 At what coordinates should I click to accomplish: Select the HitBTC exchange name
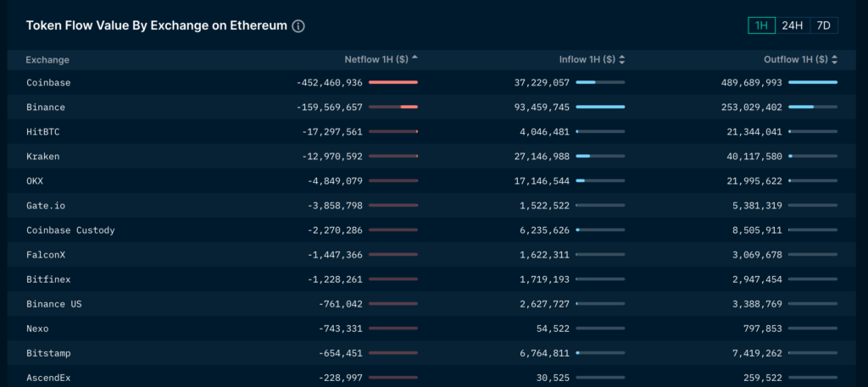[x=43, y=131]
